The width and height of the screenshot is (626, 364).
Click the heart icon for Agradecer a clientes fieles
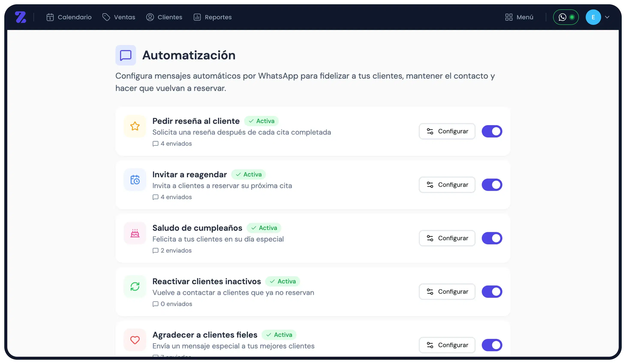(135, 340)
